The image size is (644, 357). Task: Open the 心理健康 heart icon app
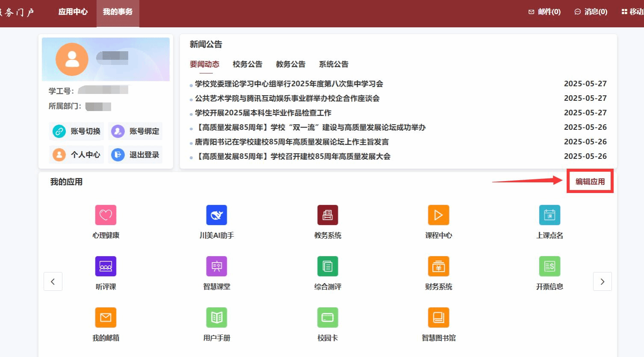(x=106, y=215)
